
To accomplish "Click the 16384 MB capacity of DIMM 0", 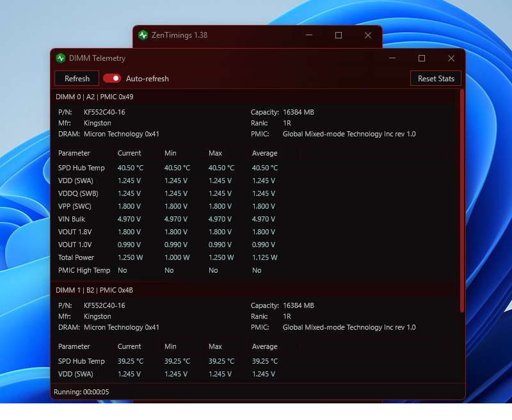I will 298,112.
